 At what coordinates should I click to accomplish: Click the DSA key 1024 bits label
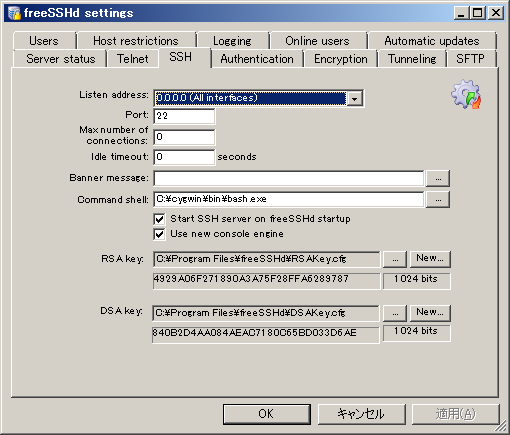[417, 333]
